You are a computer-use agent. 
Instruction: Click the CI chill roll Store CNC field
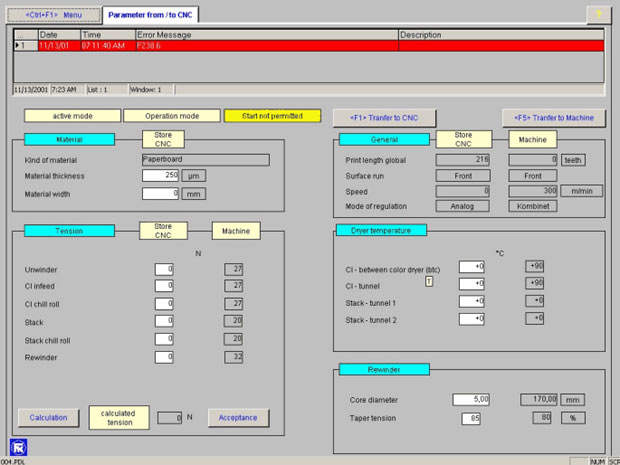[x=164, y=304]
